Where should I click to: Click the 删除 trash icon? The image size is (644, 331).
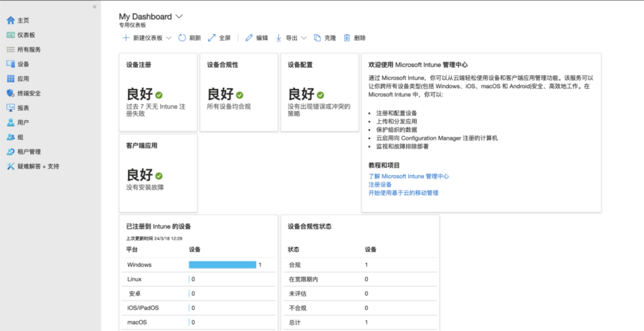click(347, 38)
